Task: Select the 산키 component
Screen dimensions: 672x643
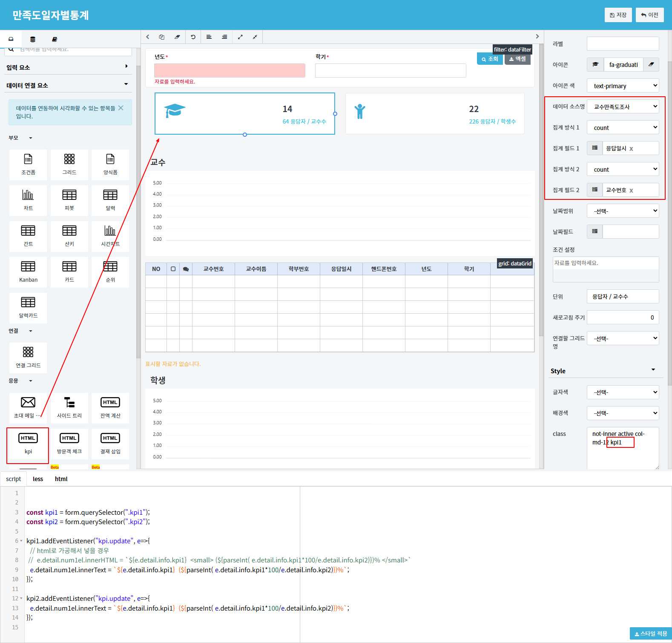Action: click(x=69, y=236)
